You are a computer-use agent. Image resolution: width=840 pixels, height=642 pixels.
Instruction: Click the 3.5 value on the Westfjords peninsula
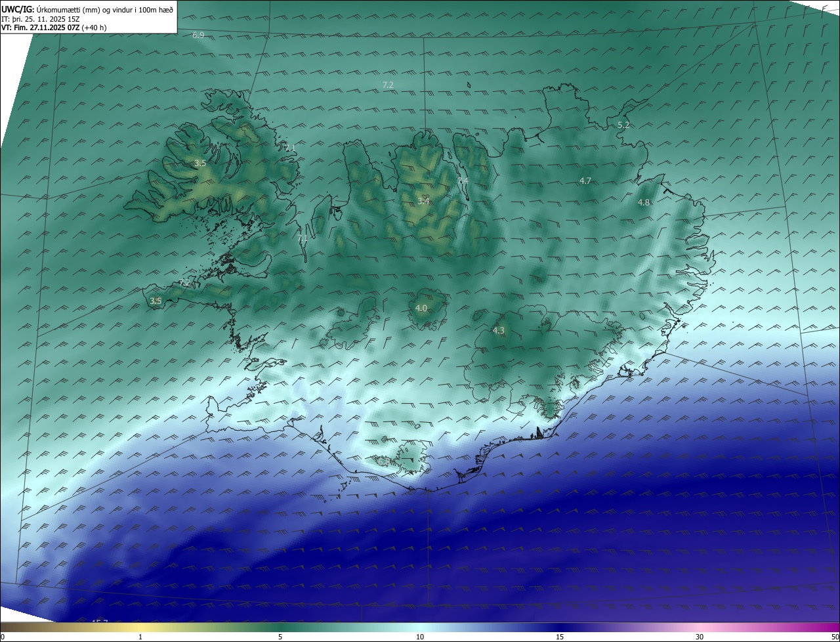coord(200,163)
